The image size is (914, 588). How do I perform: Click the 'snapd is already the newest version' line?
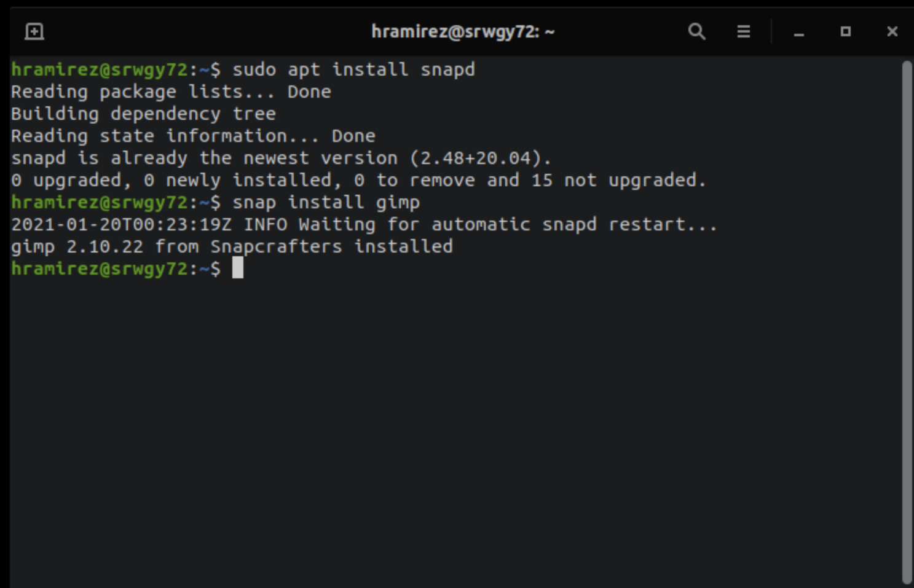click(x=281, y=158)
